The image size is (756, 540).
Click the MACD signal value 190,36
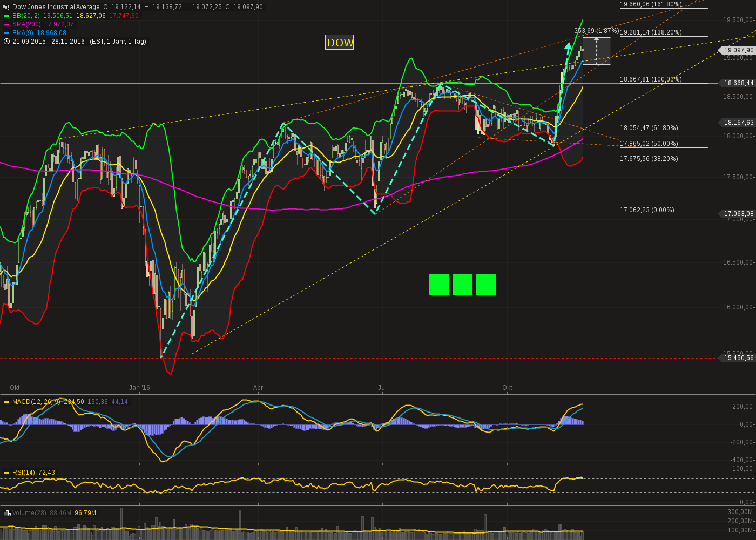tap(98, 402)
